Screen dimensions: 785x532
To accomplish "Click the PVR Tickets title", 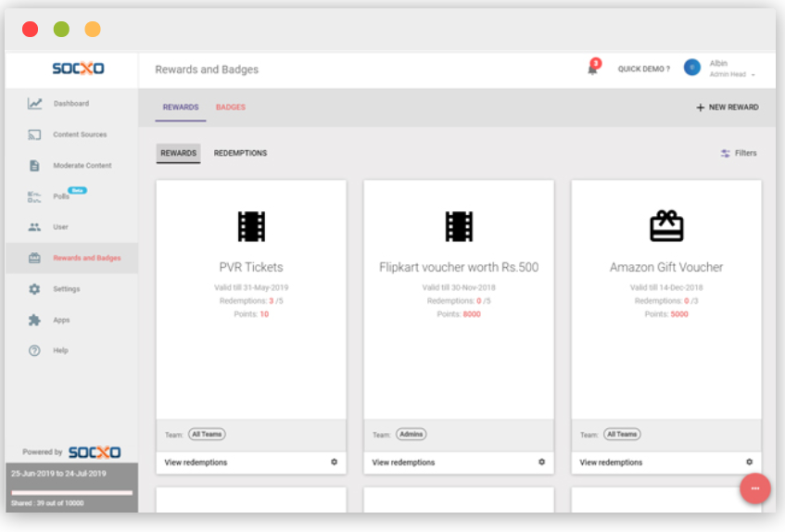I will 251,267.
